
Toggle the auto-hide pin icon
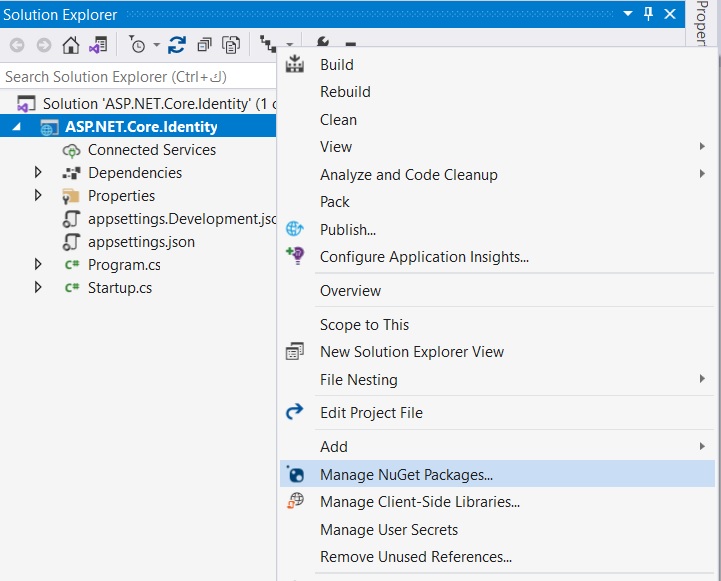pos(648,14)
